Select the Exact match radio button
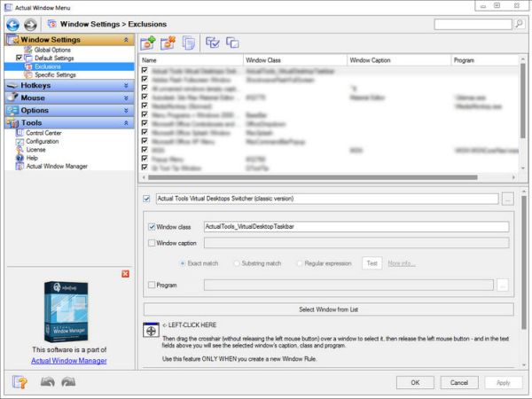532x399 pixels. [x=183, y=263]
